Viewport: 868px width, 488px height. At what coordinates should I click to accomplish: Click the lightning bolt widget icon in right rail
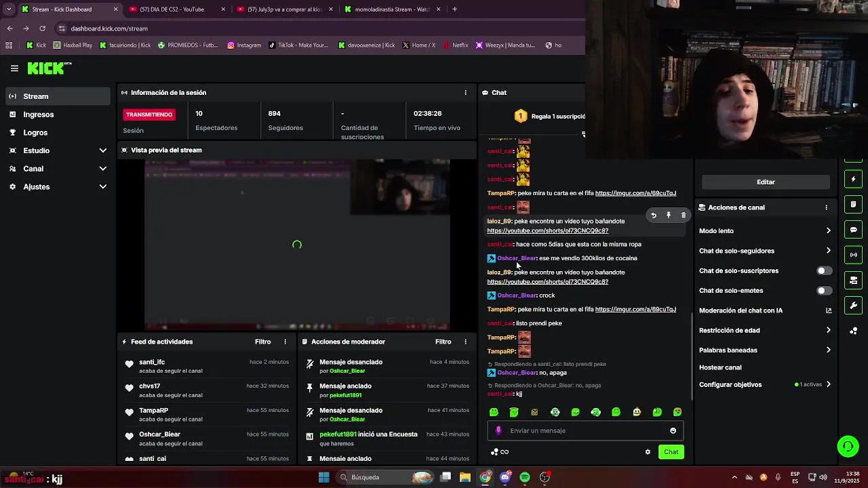pos(853,179)
